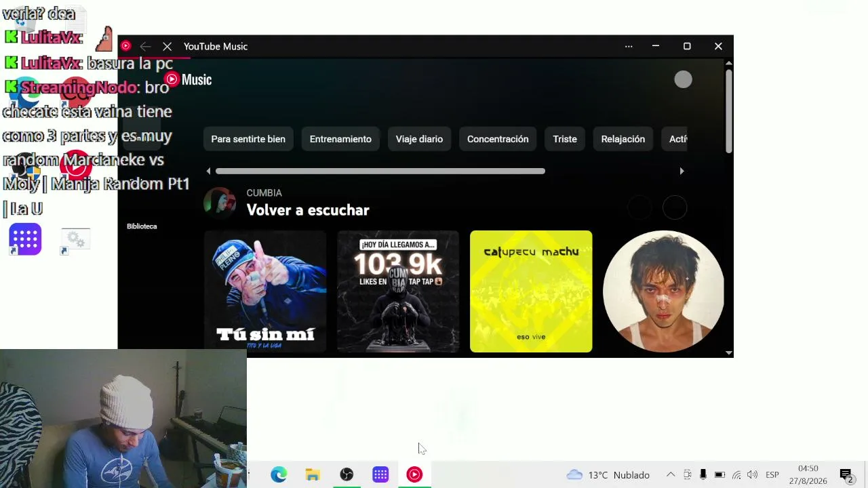Open the three-dot app menu in title bar
The image size is (868, 488).
(629, 46)
